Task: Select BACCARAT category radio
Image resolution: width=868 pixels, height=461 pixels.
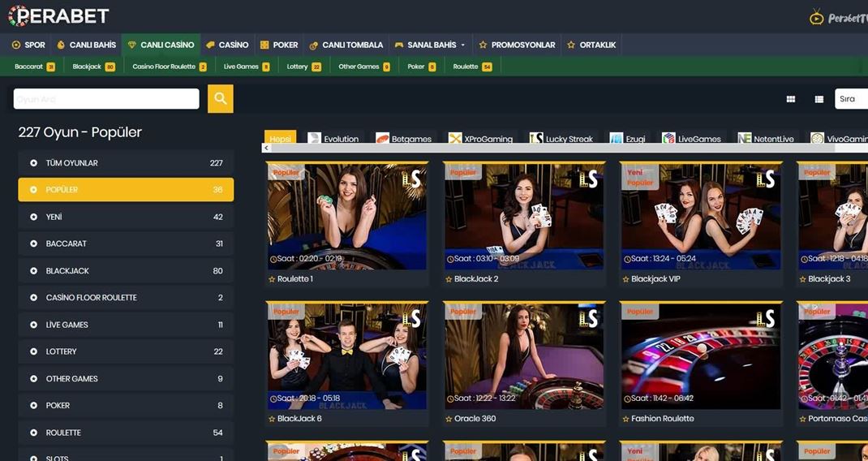Action: tap(34, 243)
